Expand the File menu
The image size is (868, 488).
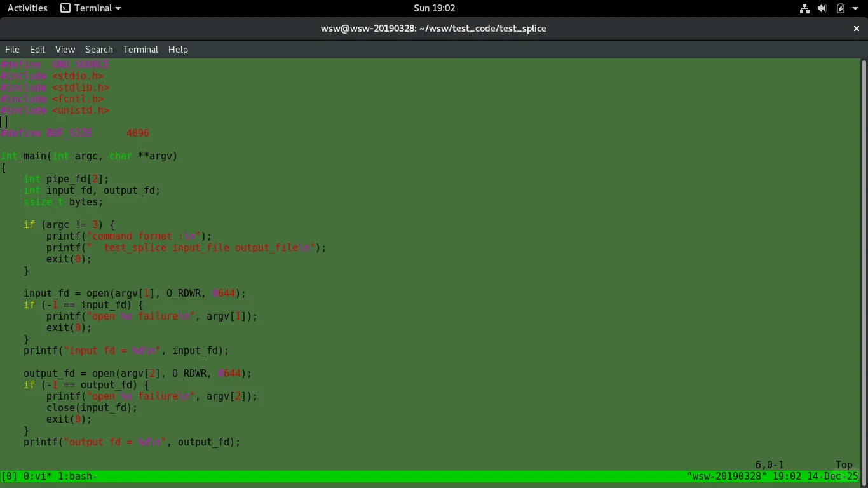coord(12,50)
